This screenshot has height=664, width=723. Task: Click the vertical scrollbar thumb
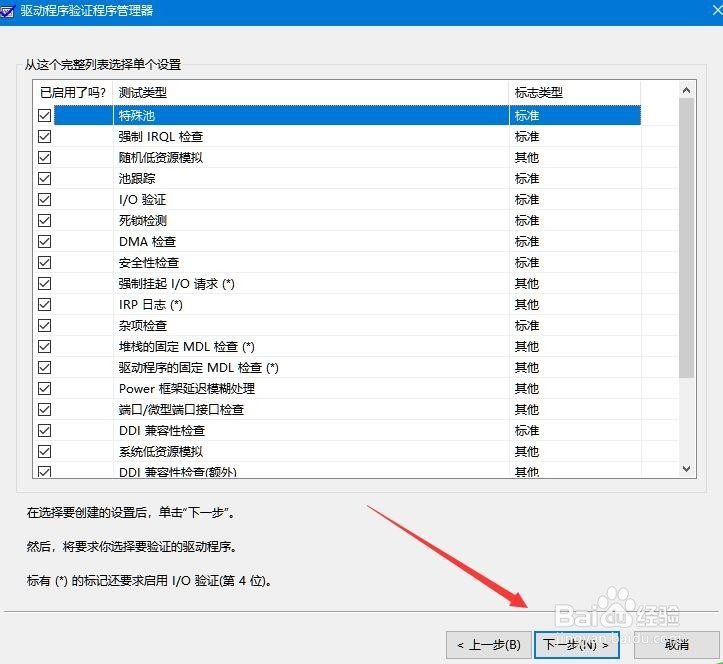tap(686, 238)
